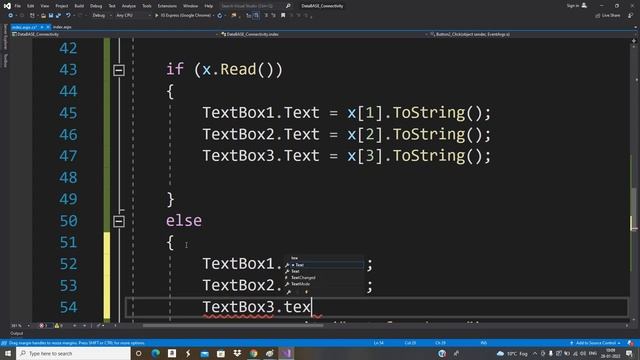
Task: Collapse the if (x.Read()) block
Action: 119,70
